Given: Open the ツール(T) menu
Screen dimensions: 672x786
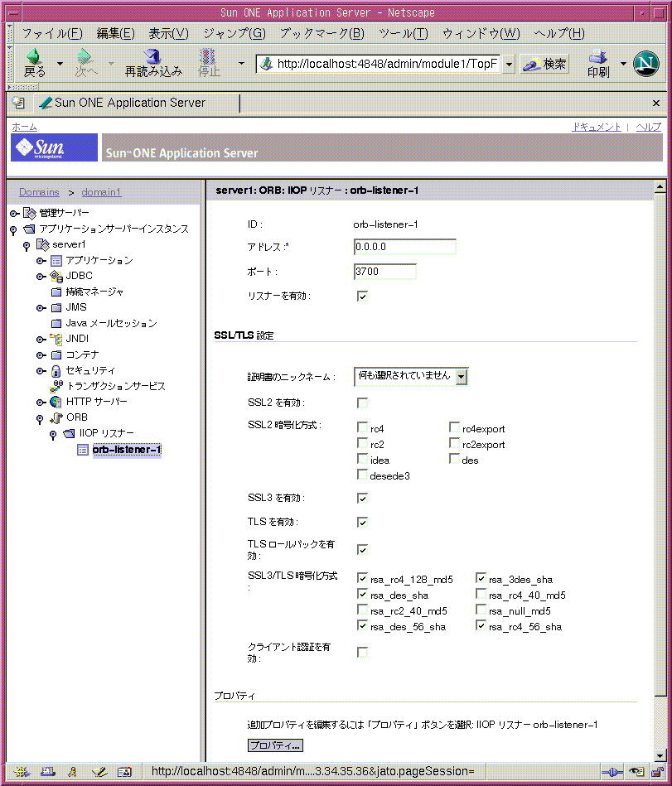Looking at the screenshot, I should tap(404, 34).
